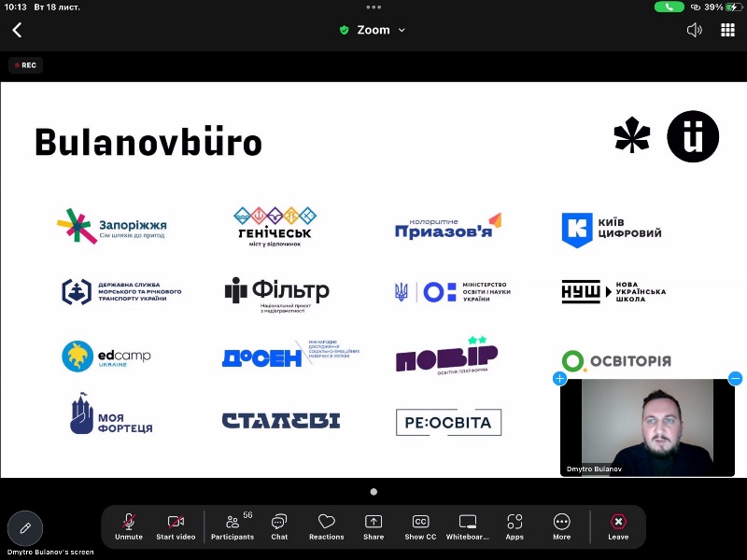Leave the meeting
This screenshot has width=747, height=560.
click(x=618, y=526)
